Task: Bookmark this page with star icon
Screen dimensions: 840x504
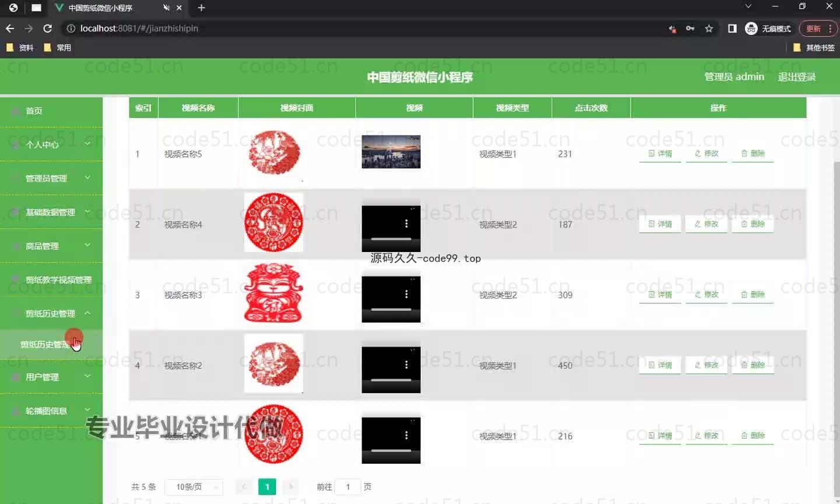Action: 709,29
